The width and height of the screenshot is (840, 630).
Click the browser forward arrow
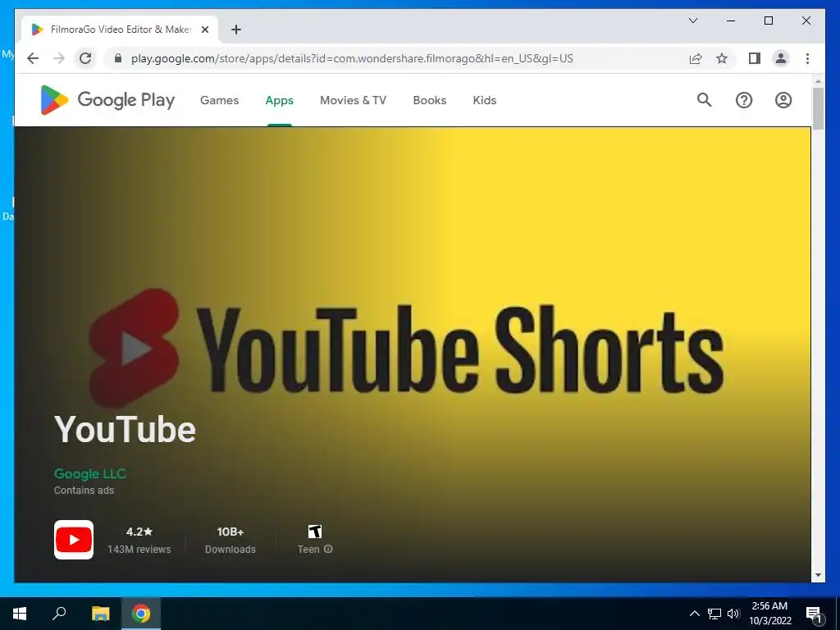pos(59,58)
